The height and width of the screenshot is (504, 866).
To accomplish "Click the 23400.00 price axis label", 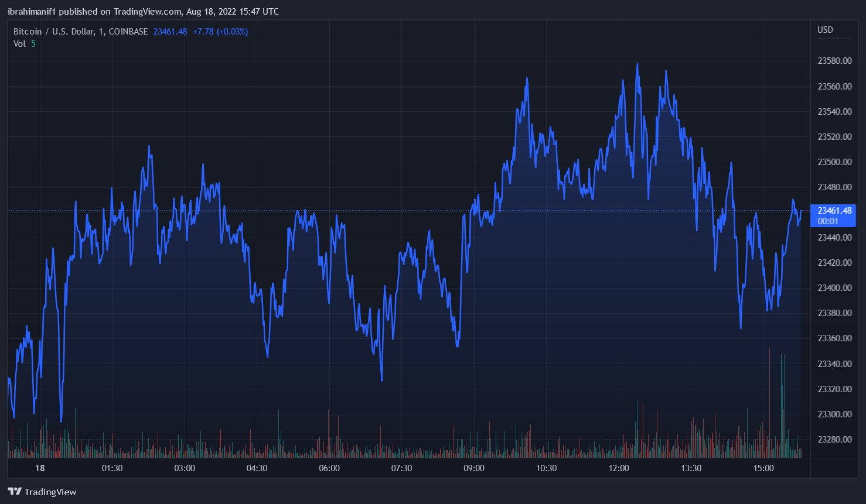I will [834, 288].
